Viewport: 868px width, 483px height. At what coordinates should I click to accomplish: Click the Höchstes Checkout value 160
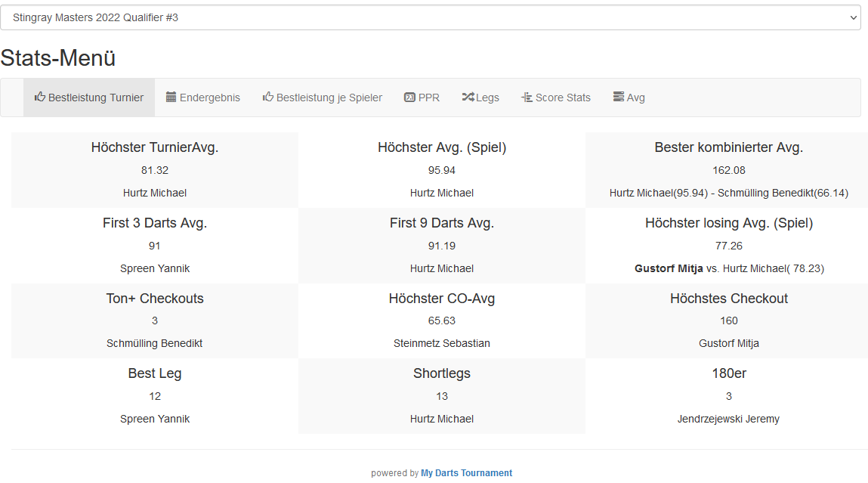[x=728, y=320]
